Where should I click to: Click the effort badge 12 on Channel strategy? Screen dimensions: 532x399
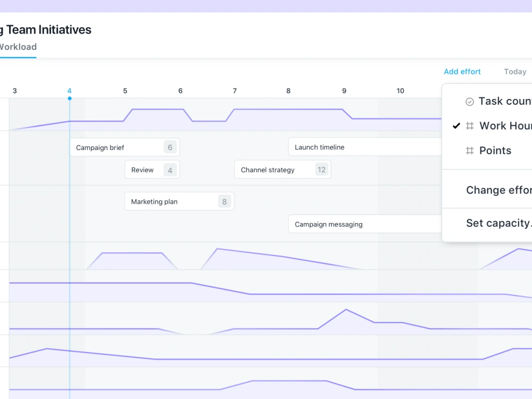[321, 169]
